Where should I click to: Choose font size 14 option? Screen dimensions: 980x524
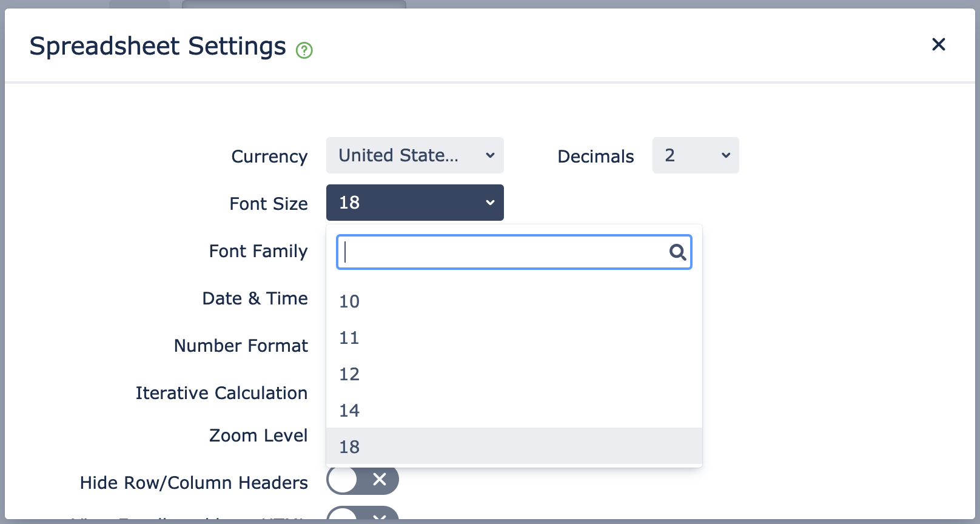point(514,410)
